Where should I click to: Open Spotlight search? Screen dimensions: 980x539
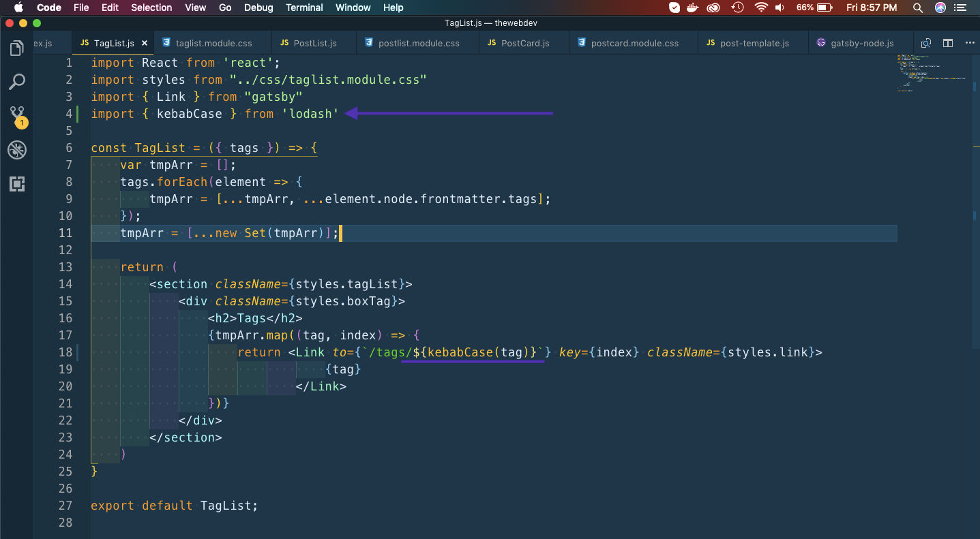[919, 7]
